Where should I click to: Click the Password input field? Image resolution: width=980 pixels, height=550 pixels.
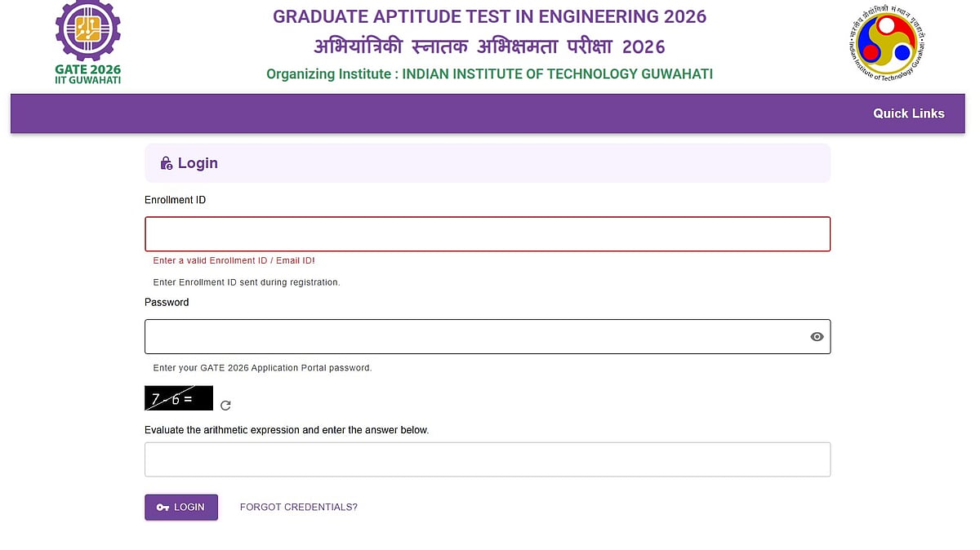pos(474,336)
